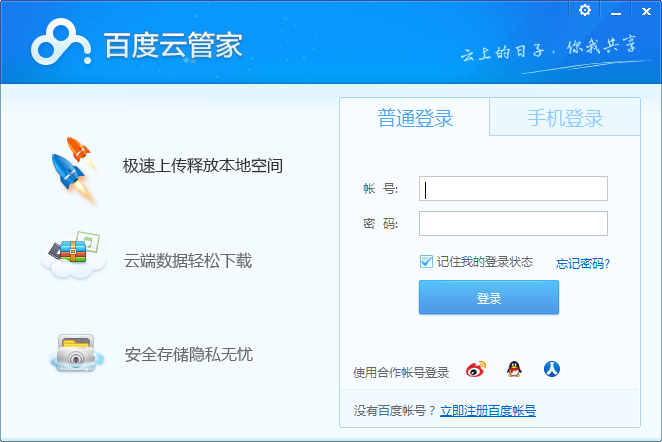
Task: Click the rocket upload feature icon
Action: tap(74, 170)
